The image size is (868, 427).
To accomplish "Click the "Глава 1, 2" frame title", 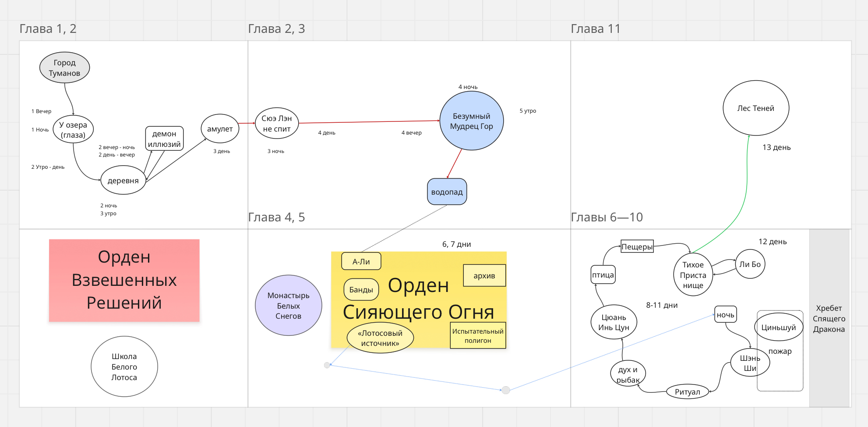I will (48, 29).
